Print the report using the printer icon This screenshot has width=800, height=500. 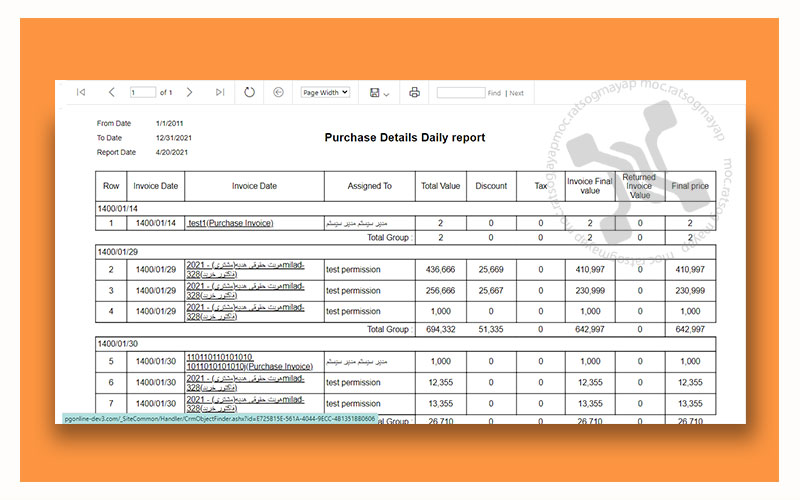[x=414, y=92]
